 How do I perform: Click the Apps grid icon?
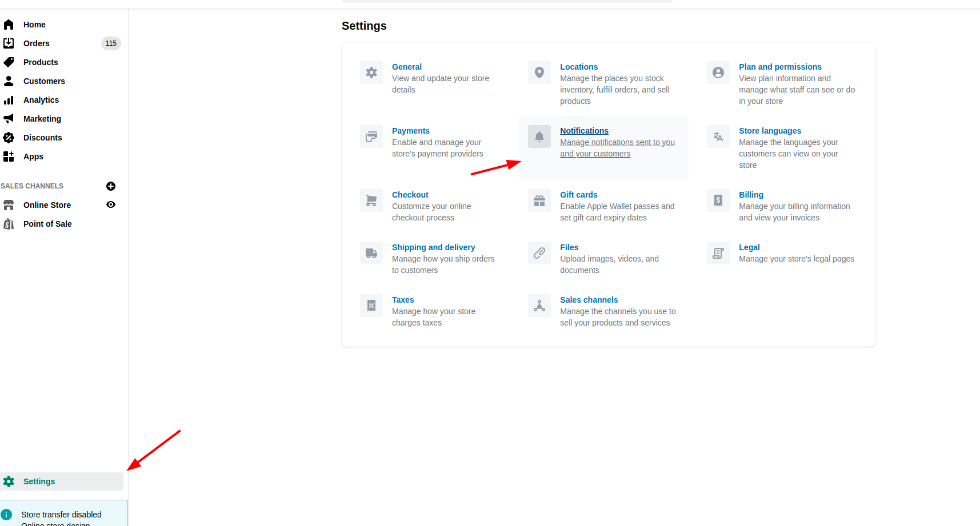click(x=9, y=156)
